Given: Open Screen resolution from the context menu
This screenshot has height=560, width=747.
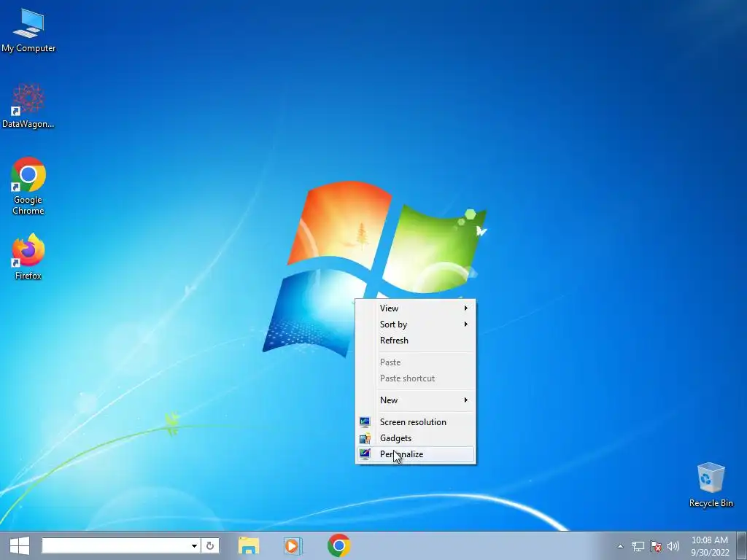Looking at the screenshot, I should coord(415,422).
